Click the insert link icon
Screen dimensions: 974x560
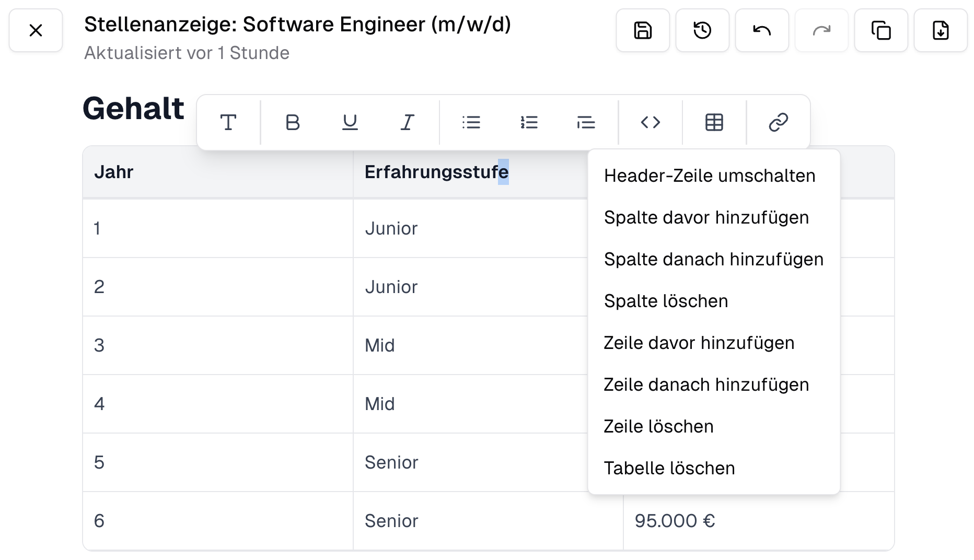point(778,123)
